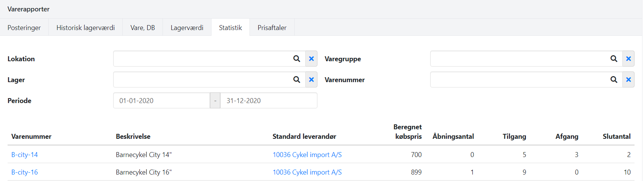Viewport: 644px width, 181px height.
Task: Select description cell Barnecykel City 16"
Action: coord(144,172)
